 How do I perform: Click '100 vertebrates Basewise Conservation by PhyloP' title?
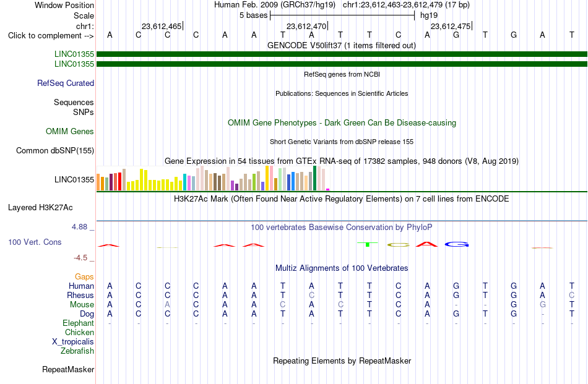coord(342,227)
